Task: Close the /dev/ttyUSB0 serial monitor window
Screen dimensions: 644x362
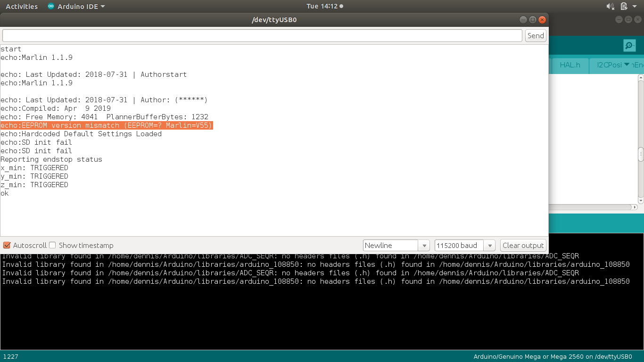Action: point(542,20)
